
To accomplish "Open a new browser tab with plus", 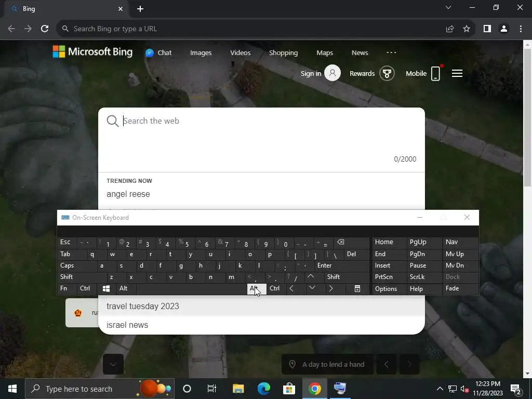I will [140, 9].
